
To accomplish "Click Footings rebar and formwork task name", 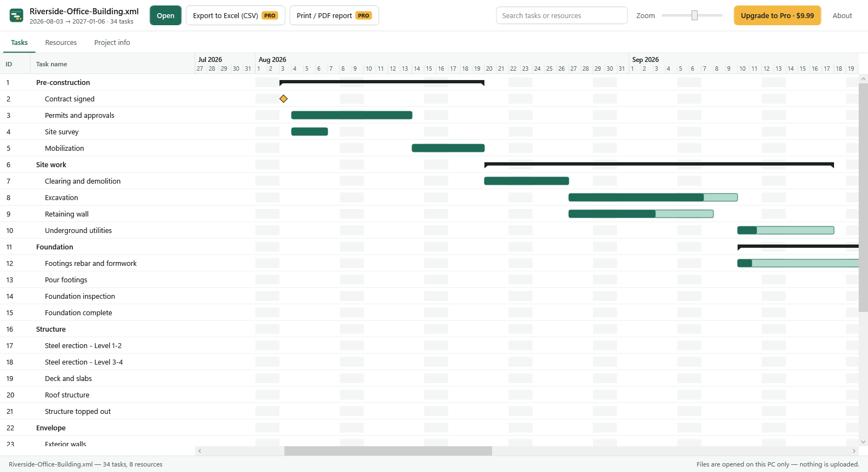I will tap(91, 263).
